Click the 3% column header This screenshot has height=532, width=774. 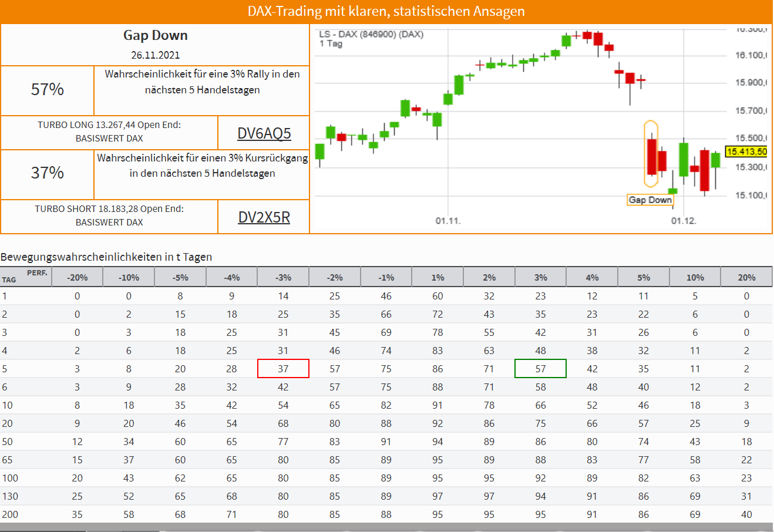[540, 278]
